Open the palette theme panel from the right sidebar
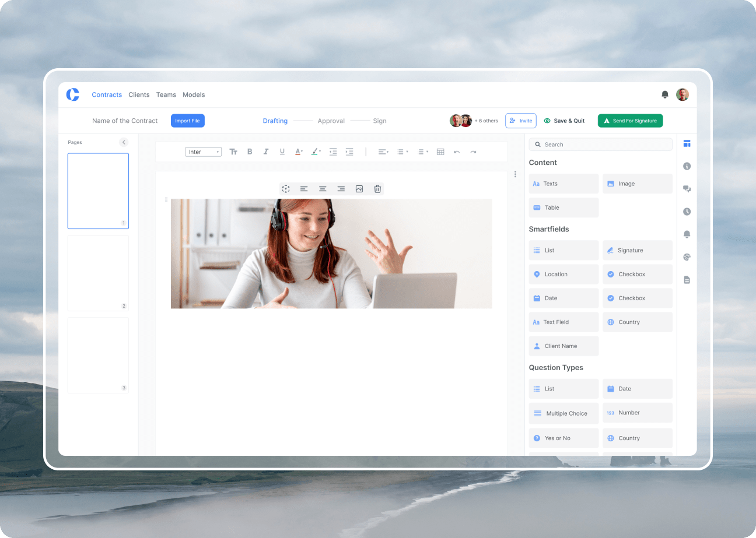Image resolution: width=756 pixels, height=538 pixels. pyautogui.click(x=687, y=257)
